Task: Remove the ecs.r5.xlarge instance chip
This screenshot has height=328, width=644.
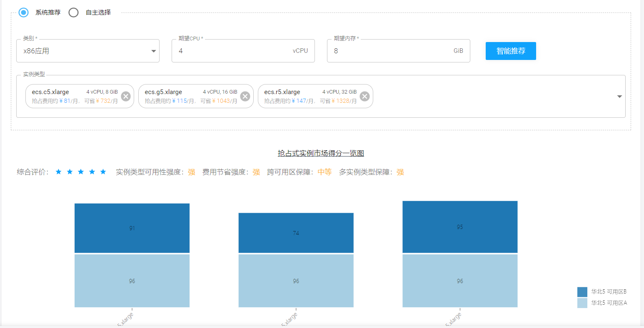Action: (x=364, y=97)
